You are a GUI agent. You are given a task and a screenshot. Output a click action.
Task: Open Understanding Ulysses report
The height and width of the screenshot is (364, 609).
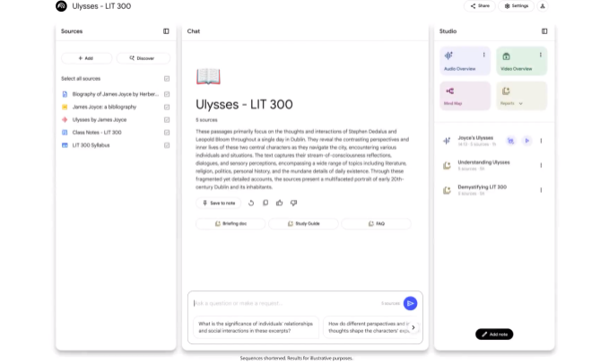click(483, 165)
